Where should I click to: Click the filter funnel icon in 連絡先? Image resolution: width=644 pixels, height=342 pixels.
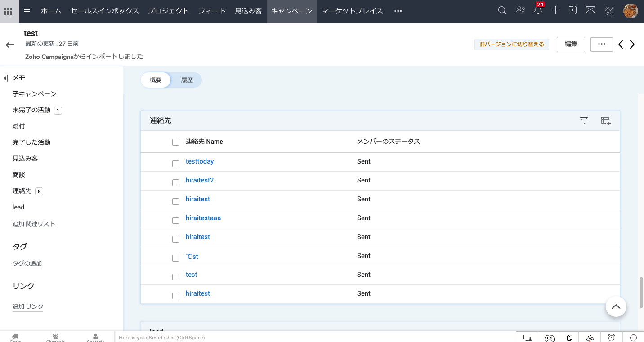(x=584, y=120)
